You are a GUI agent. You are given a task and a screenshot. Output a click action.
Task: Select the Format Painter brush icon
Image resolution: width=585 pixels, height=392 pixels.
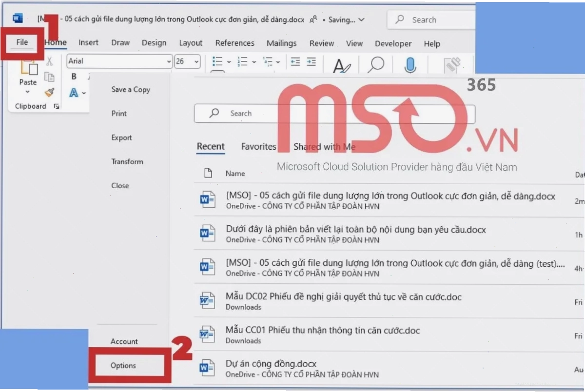[49, 92]
